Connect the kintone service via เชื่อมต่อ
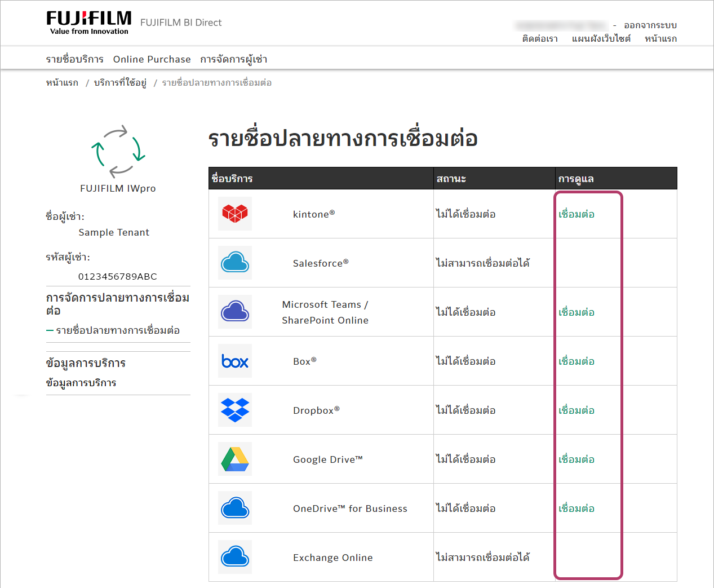 tap(576, 214)
